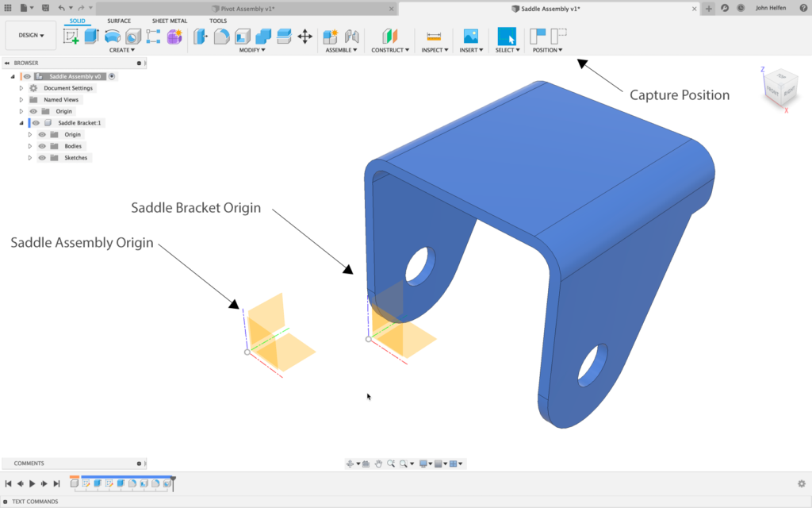Viewport: 812px width, 508px height.
Task: Click the Pan hand icon
Action: (378, 464)
